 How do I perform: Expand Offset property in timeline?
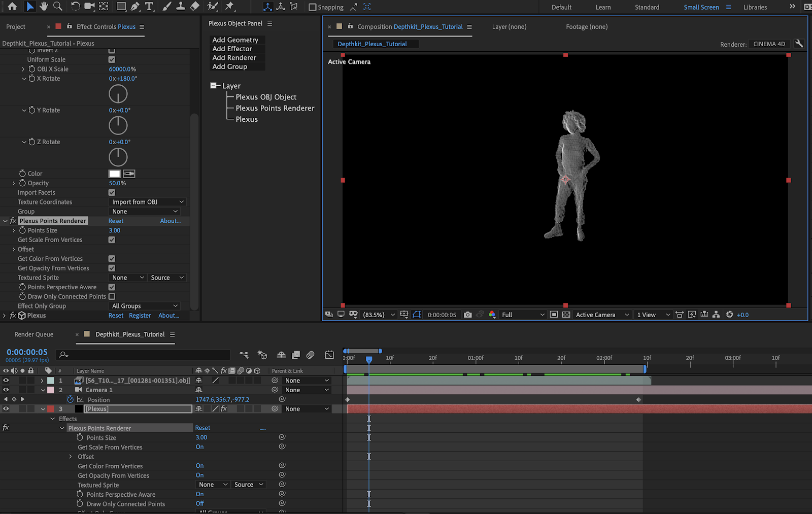(x=71, y=457)
